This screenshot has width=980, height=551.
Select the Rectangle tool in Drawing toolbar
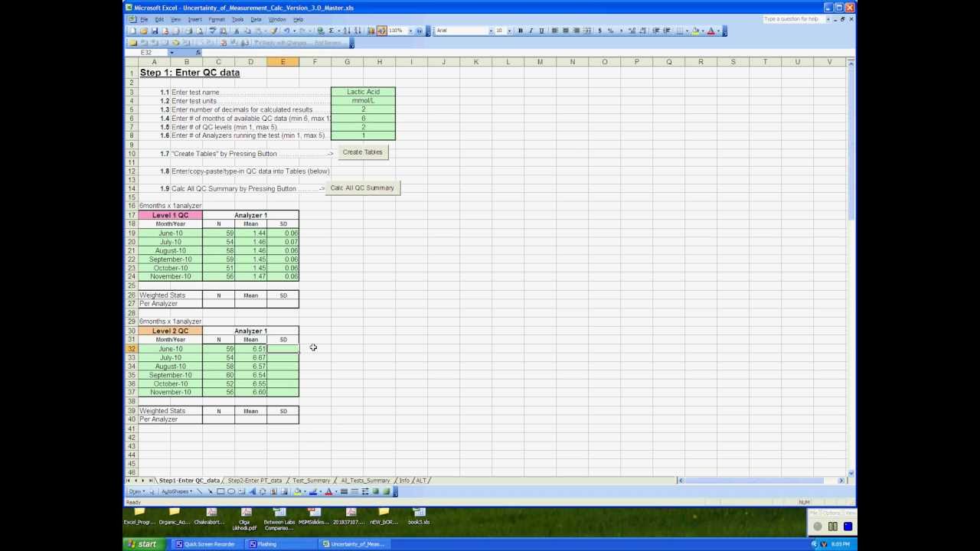pos(220,491)
